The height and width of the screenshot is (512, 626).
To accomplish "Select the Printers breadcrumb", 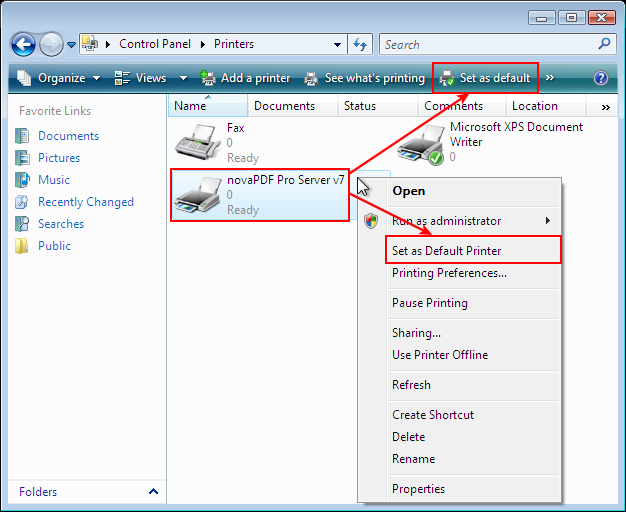I will [x=234, y=44].
